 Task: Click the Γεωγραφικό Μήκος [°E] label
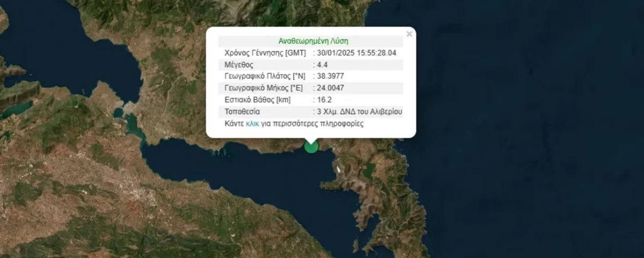pyautogui.click(x=263, y=89)
